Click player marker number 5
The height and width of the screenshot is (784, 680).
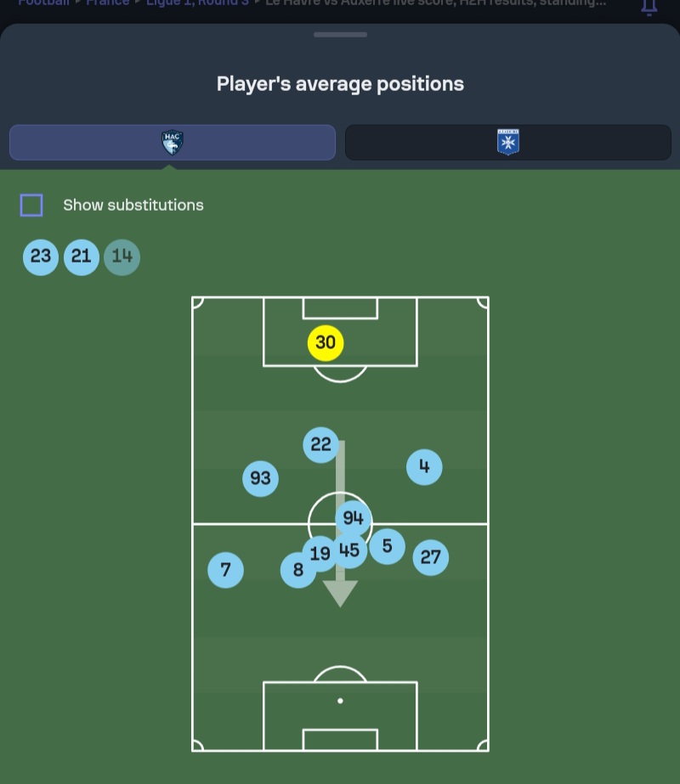click(x=388, y=546)
